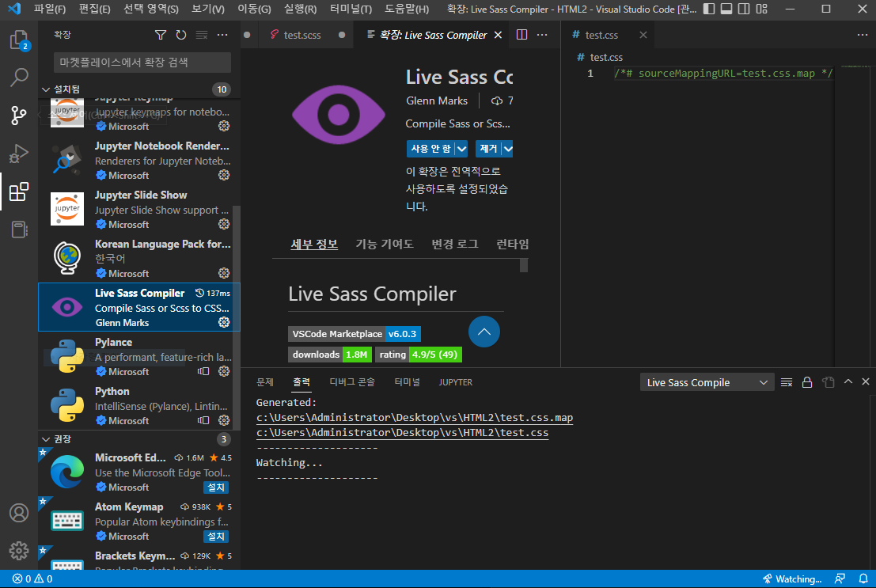Switch to the Problems panel tab
876x588 pixels.
265,382
